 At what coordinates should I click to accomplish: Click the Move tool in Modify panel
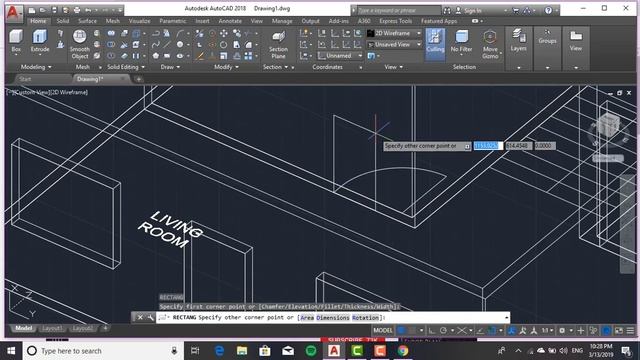[224, 33]
